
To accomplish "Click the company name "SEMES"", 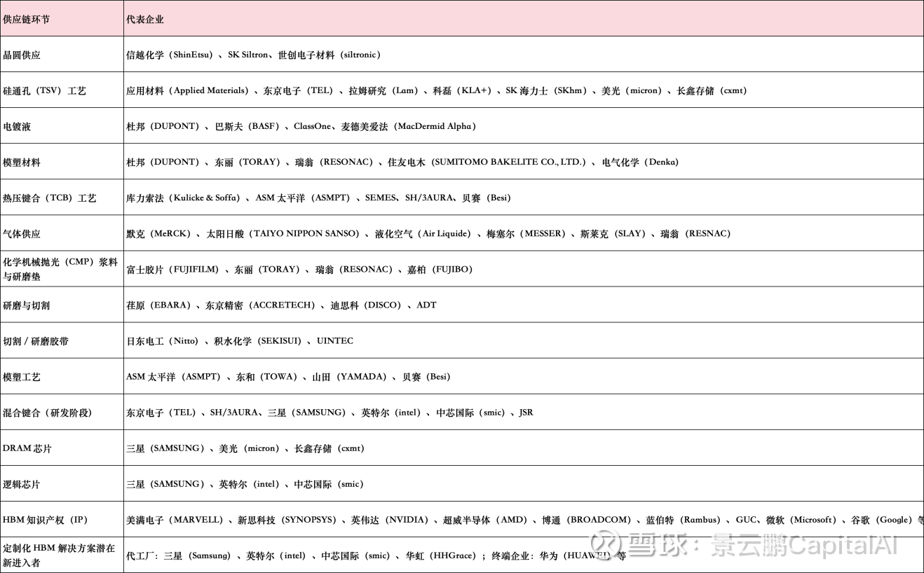I will tap(381, 198).
